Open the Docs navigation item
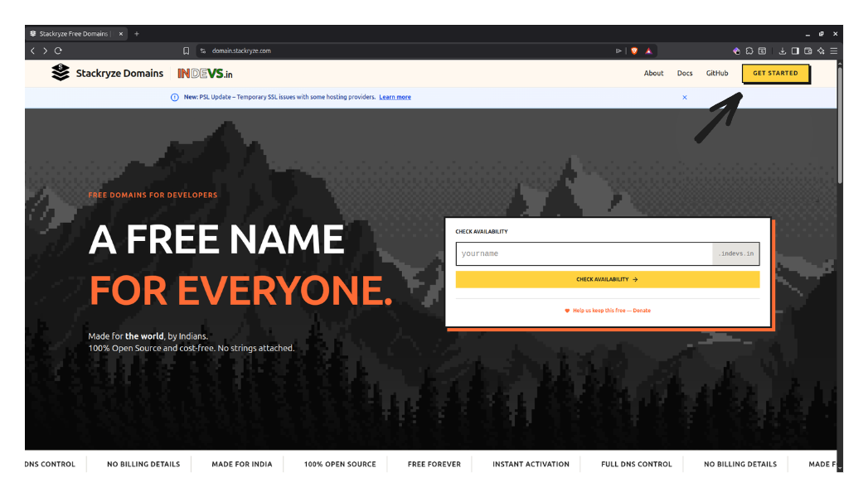Viewport: 868px width, 497px height. (685, 73)
